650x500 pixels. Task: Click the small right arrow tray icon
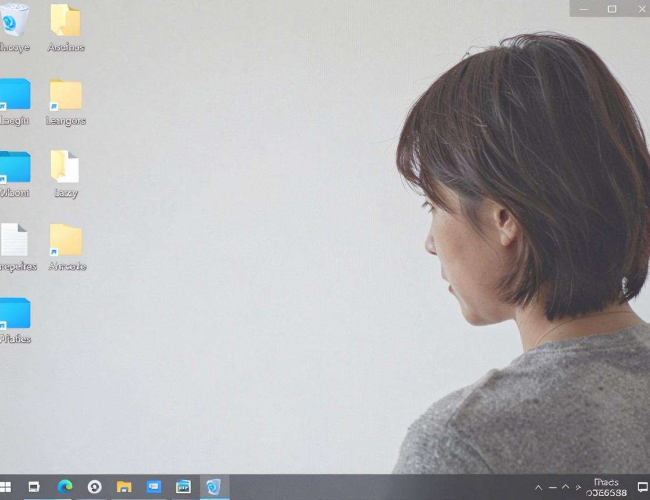tap(578, 488)
